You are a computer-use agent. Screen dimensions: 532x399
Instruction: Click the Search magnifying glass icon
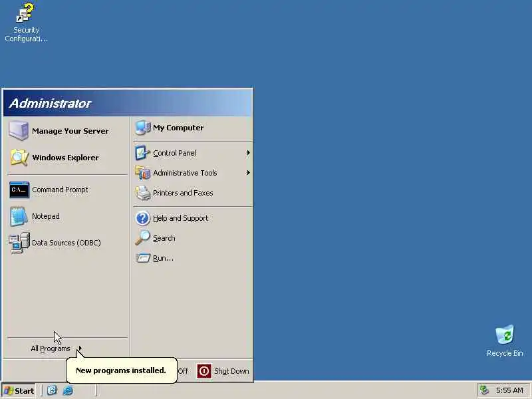pyautogui.click(x=142, y=238)
